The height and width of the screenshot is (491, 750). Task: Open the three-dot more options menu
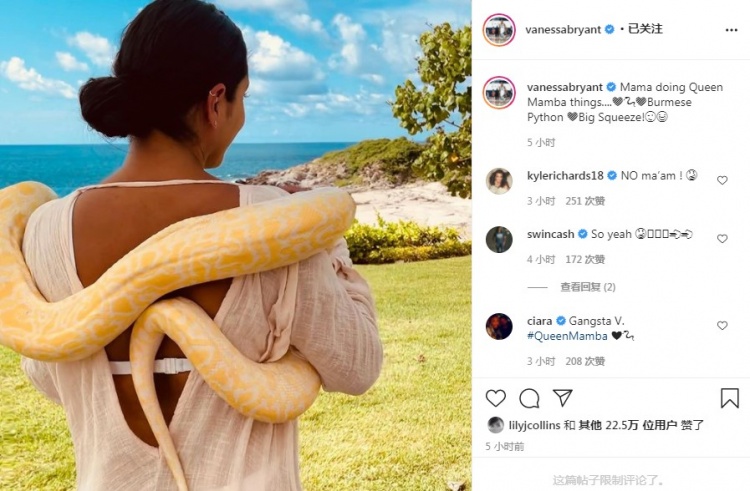click(731, 30)
